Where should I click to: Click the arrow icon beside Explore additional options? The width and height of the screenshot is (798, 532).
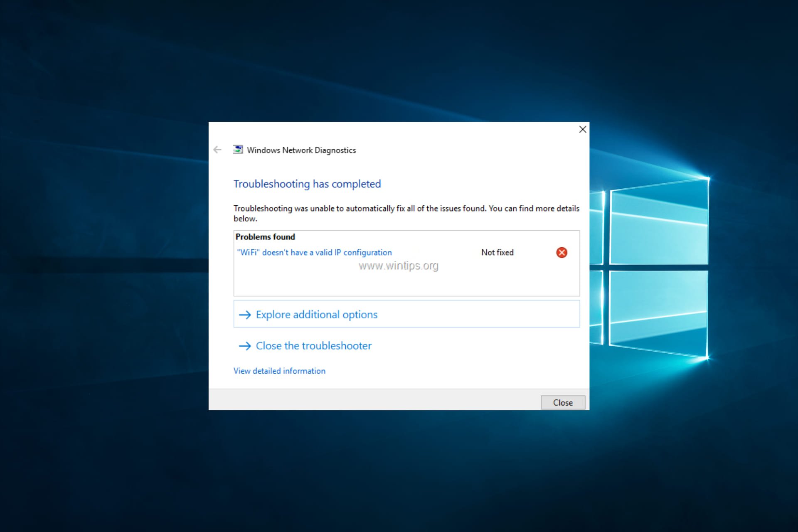(245, 315)
